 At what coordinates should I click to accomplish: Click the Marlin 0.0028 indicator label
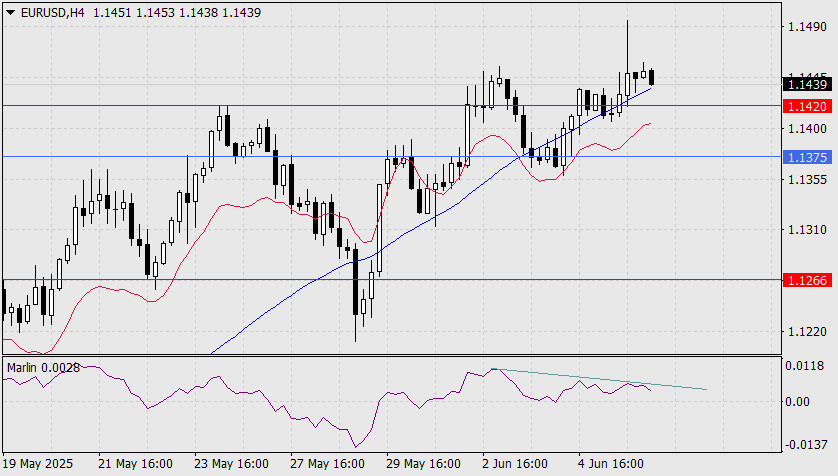coord(43,368)
